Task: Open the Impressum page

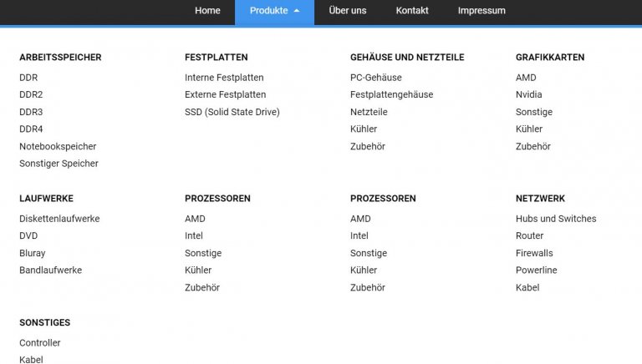Action: coord(481,11)
